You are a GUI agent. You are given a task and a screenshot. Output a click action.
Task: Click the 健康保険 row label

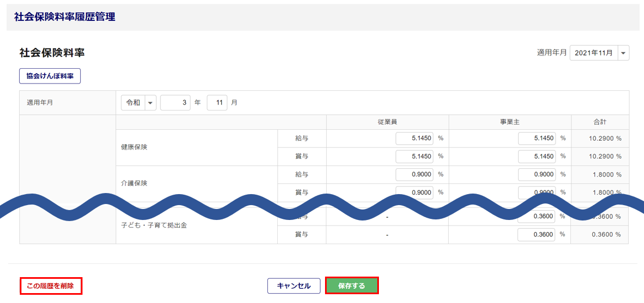point(134,147)
